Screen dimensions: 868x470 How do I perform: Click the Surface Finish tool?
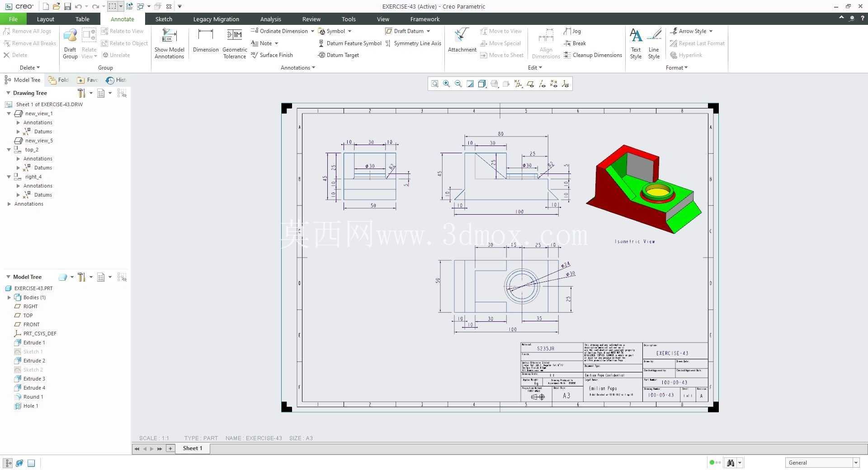coord(272,55)
